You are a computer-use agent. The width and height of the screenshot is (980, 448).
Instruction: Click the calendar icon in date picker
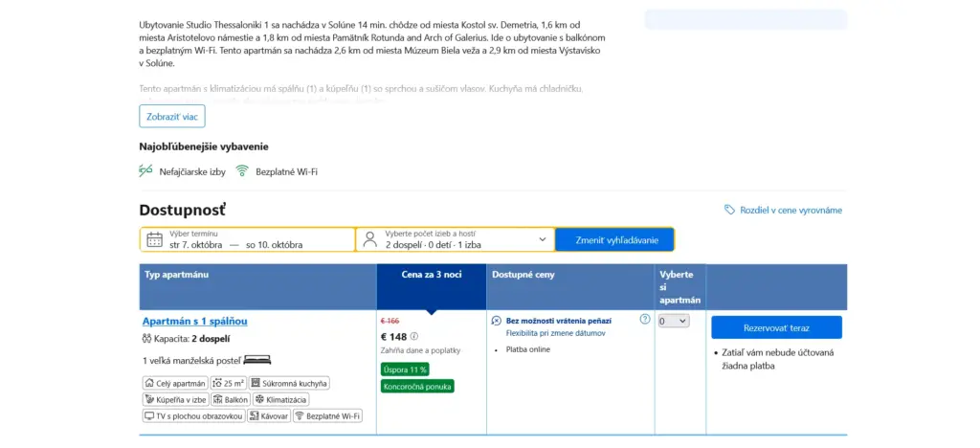[154, 239]
